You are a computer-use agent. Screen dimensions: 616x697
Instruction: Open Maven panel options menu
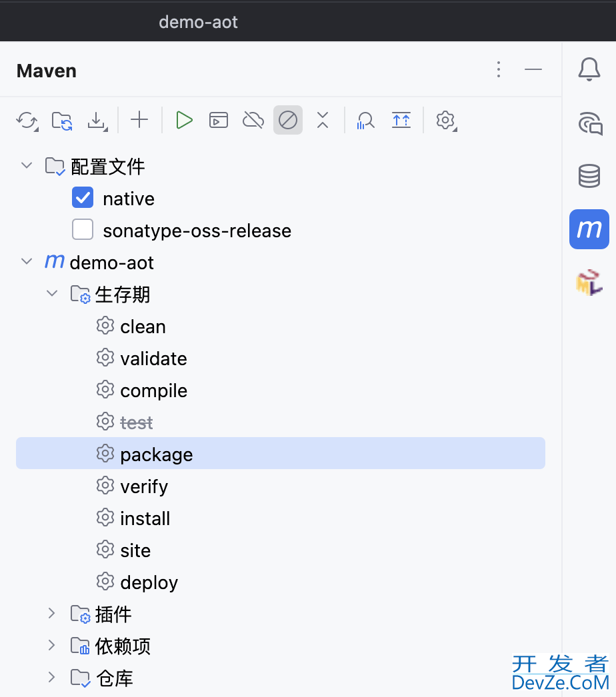pyautogui.click(x=499, y=69)
